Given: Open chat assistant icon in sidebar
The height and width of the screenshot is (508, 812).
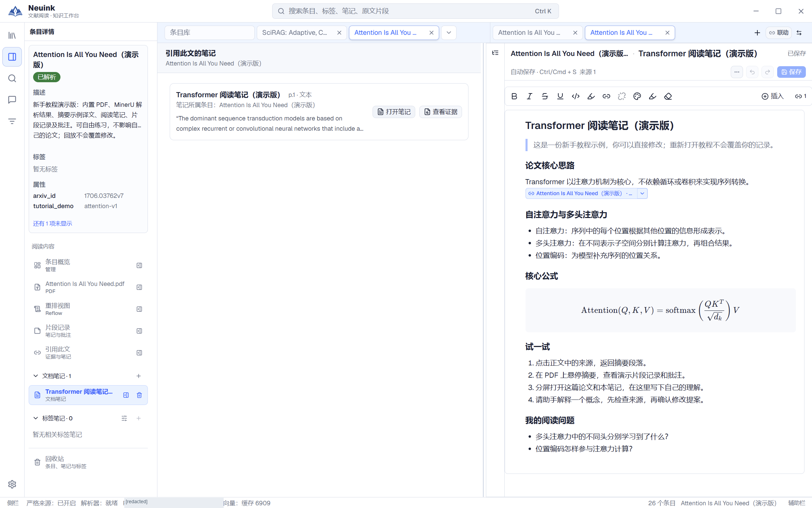Looking at the screenshot, I should 12,100.
